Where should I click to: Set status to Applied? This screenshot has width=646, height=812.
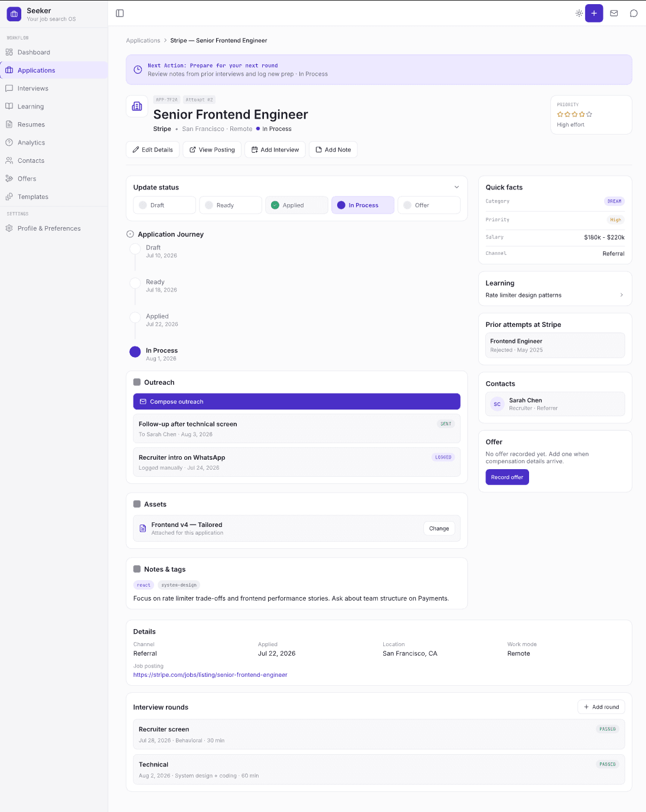point(297,205)
